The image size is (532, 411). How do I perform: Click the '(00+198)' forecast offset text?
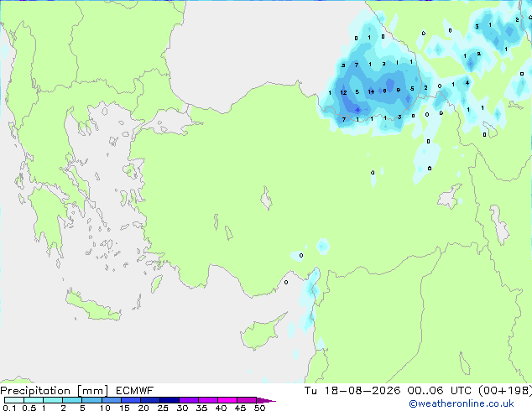point(505,391)
